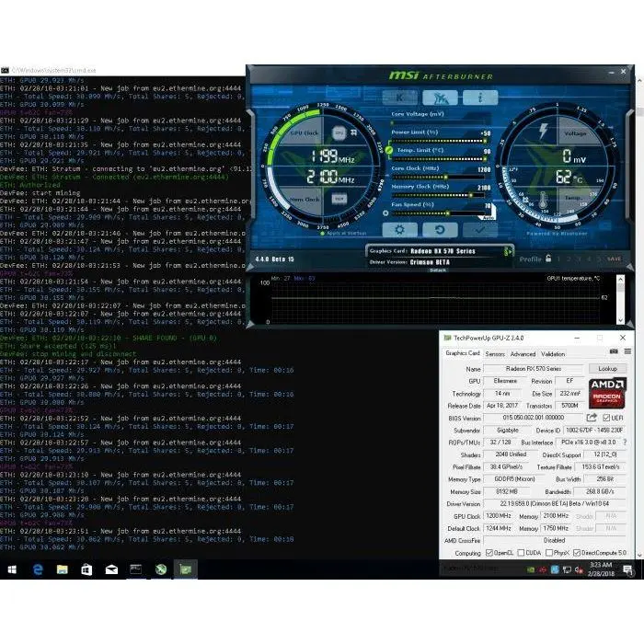The width and height of the screenshot is (644, 644).
Task: Click Lookup button in GPU-Z
Action: point(607,368)
